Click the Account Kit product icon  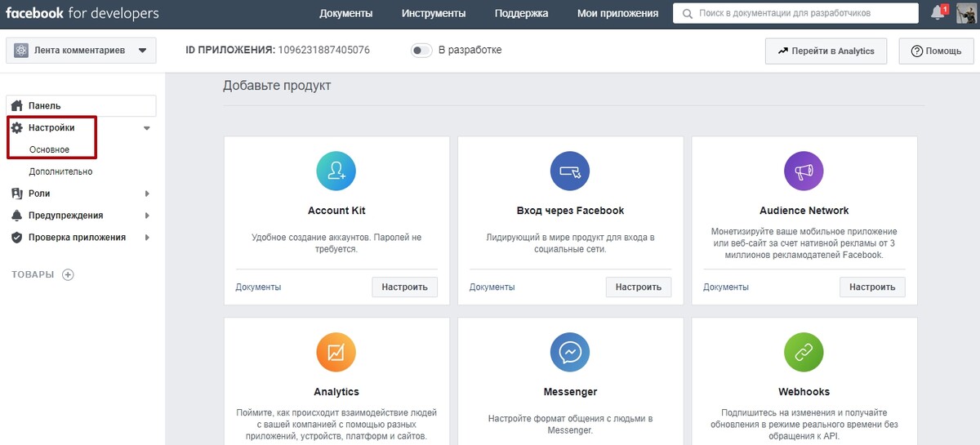[x=336, y=171]
